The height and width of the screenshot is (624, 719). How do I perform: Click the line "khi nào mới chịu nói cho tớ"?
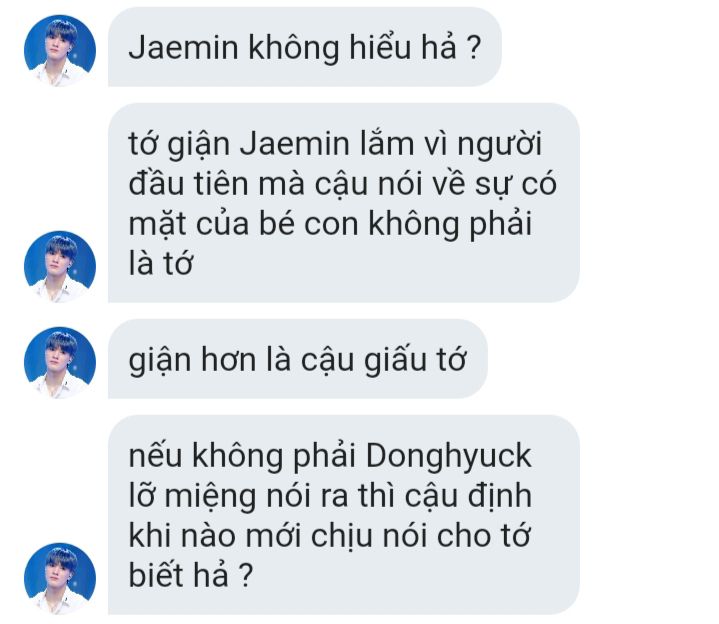(329, 536)
